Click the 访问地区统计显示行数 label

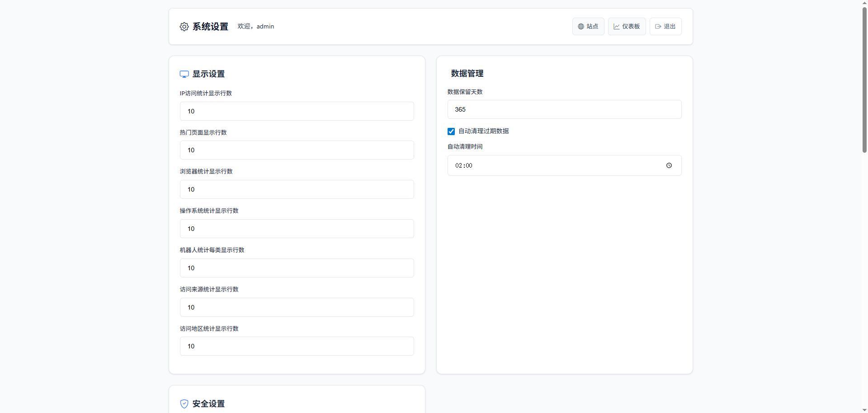[209, 329]
